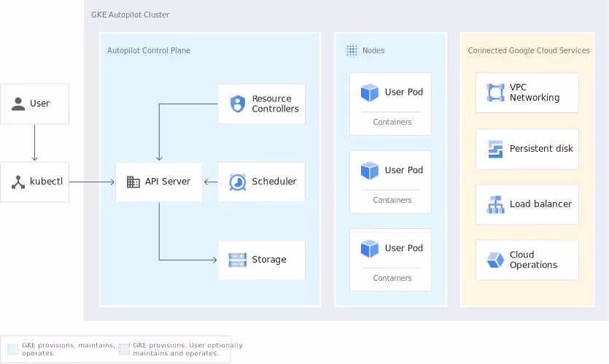Click the VPC Networking icon
The width and height of the screenshot is (609, 364).
(x=496, y=93)
